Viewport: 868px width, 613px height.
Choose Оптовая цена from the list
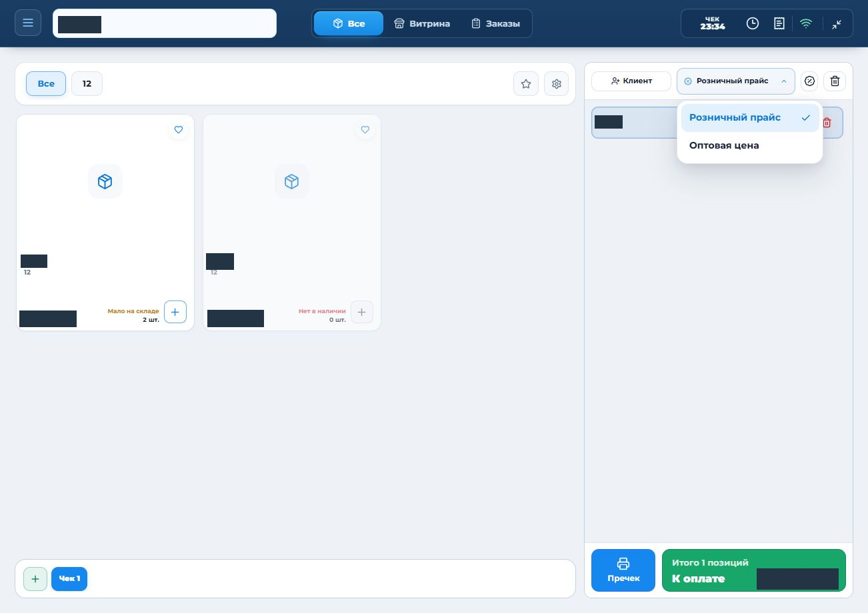(750, 145)
